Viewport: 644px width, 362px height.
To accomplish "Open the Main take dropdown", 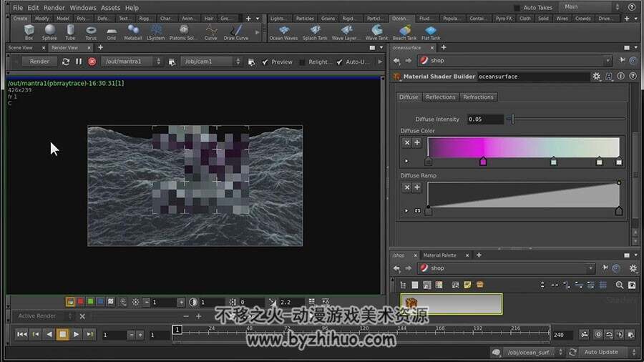I will pos(591,7).
